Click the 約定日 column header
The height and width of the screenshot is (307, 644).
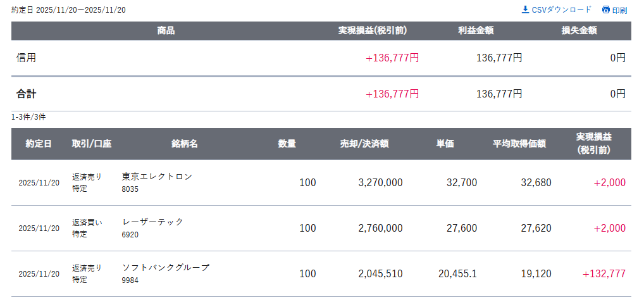click(39, 144)
